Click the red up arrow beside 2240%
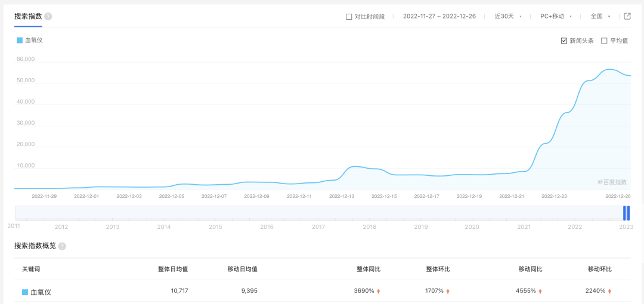644x304 pixels. coord(610,291)
